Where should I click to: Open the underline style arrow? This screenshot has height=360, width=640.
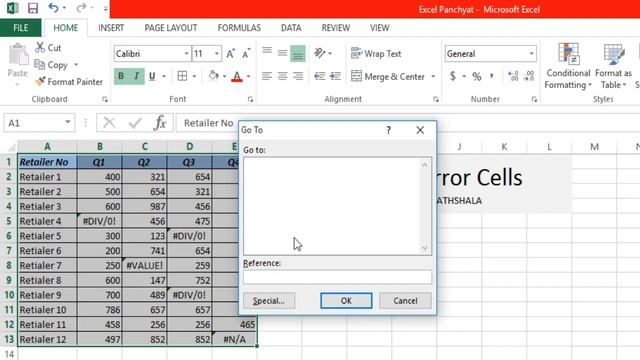[x=164, y=76]
